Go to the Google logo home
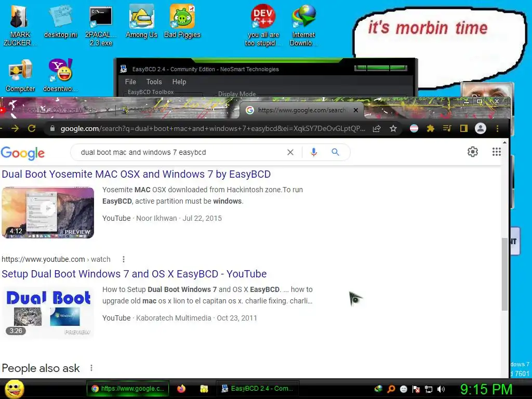This screenshot has height=399, width=532. point(23,153)
